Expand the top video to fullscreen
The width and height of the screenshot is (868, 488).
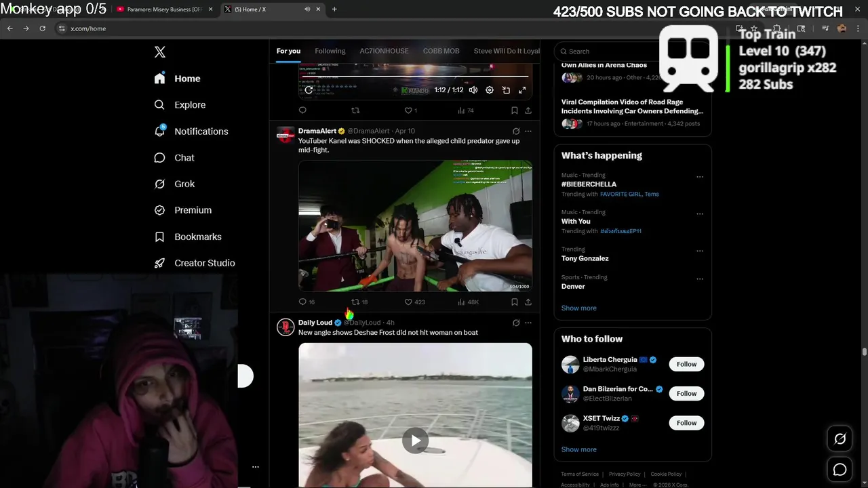522,90
